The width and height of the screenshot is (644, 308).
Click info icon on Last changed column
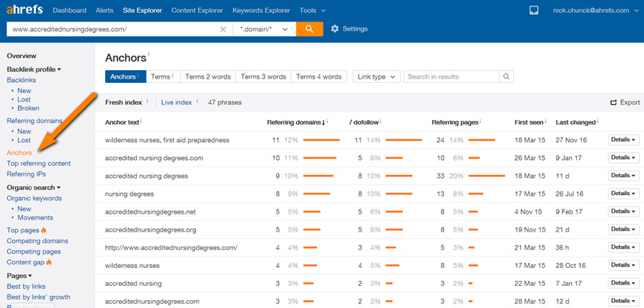pyautogui.click(x=597, y=121)
